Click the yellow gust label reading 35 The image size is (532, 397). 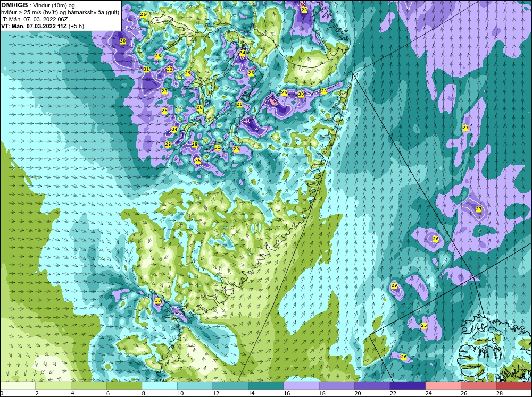coord(197,161)
